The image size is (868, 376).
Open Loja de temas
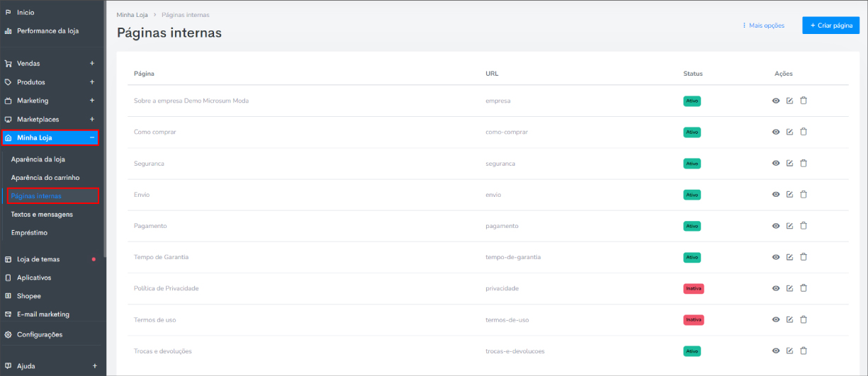pyautogui.click(x=38, y=259)
